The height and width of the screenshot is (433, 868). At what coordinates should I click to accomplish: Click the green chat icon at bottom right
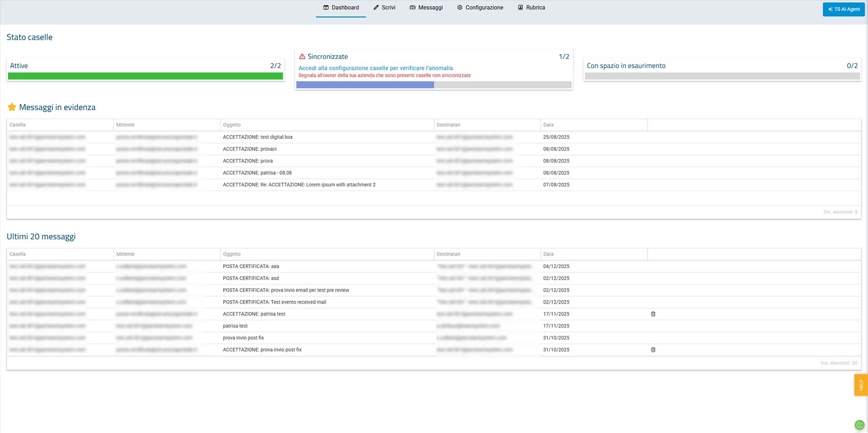click(x=859, y=425)
